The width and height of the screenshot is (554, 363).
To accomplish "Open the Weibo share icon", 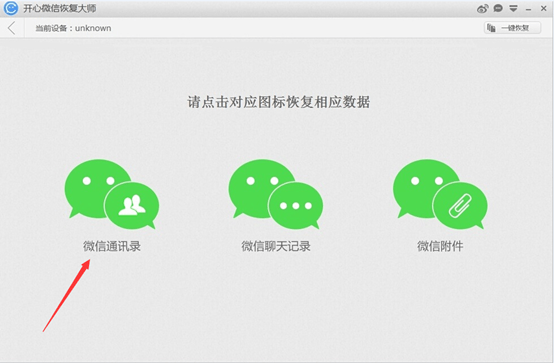I will pos(482,8).
